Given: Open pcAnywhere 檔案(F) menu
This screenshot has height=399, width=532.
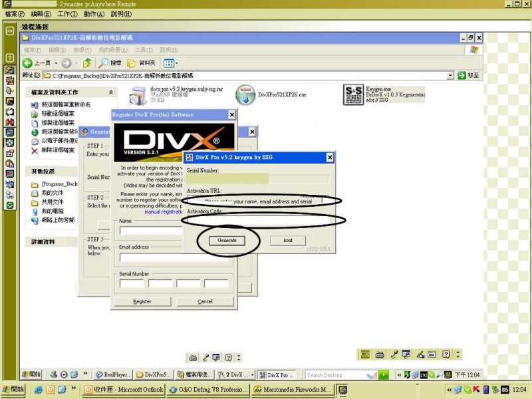Looking at the screenshot, I should tap(15, 14).
